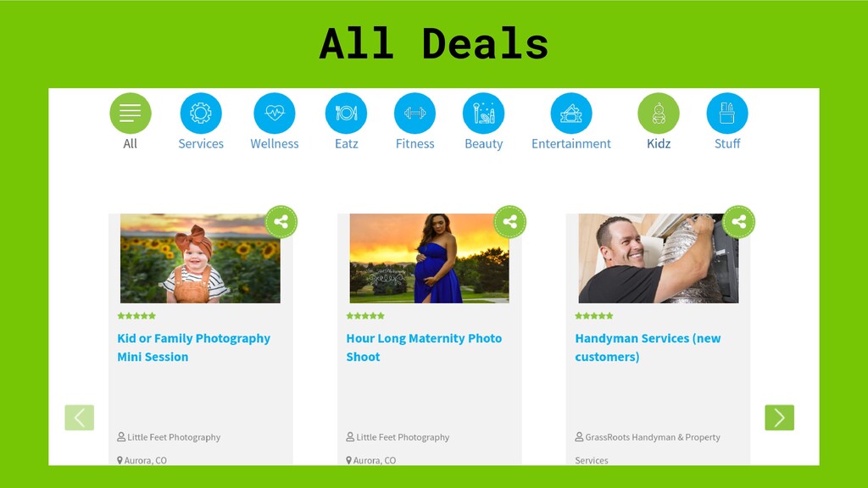View the sunflower baby photo thumbnail
This screenshot has height=488, width=868.
click(x=200, y=258)
